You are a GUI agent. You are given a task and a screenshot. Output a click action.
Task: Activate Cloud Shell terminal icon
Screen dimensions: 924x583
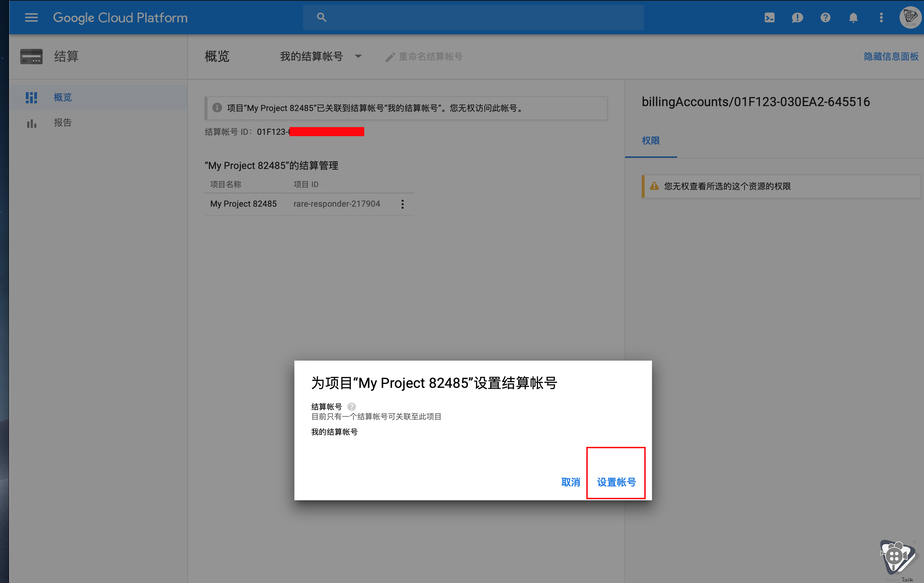point(769,18)
